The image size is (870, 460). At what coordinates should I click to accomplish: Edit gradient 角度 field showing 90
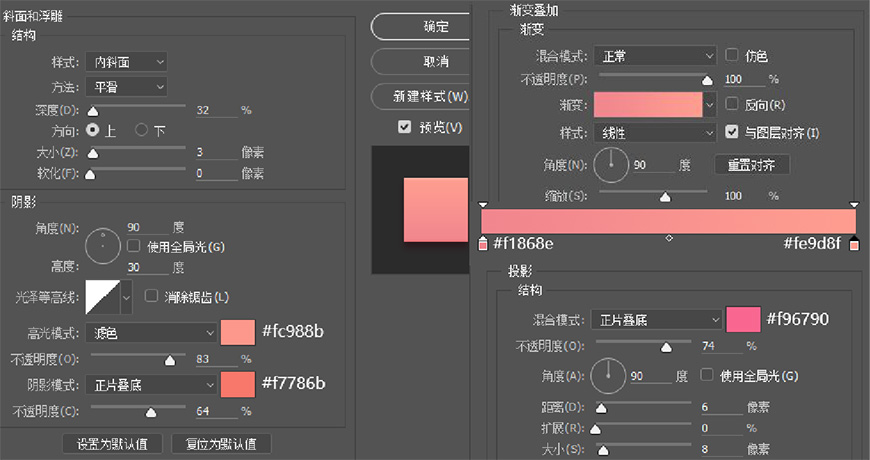coord(653,165)
